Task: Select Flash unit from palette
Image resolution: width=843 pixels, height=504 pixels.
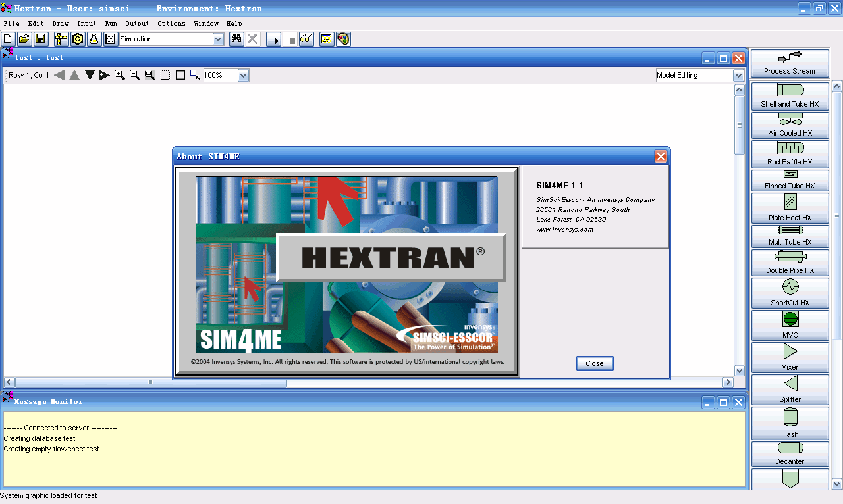Action: tap(790, 423)
